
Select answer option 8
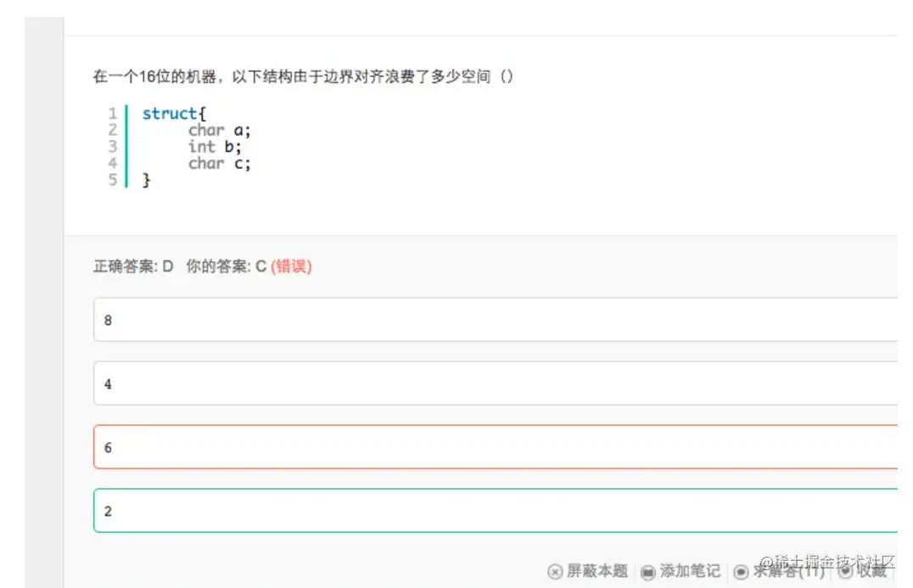pos(496,320)
